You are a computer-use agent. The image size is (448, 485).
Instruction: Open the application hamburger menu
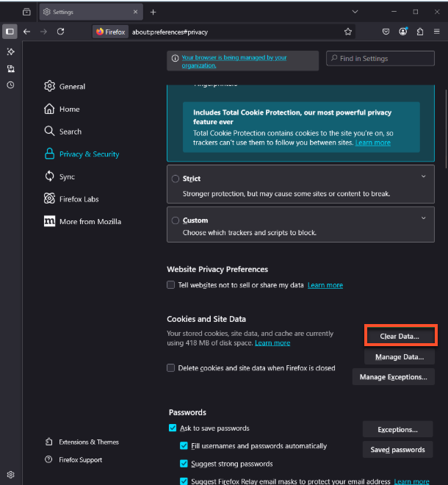click(436, 32)
